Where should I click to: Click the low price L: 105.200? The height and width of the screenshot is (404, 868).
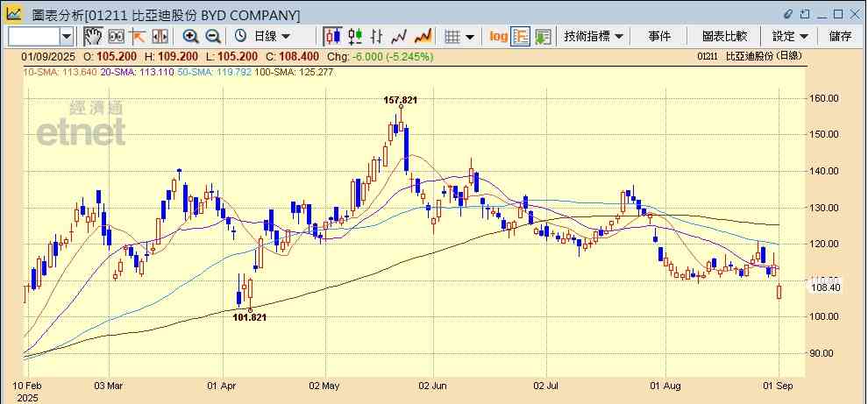click(231, 56)
